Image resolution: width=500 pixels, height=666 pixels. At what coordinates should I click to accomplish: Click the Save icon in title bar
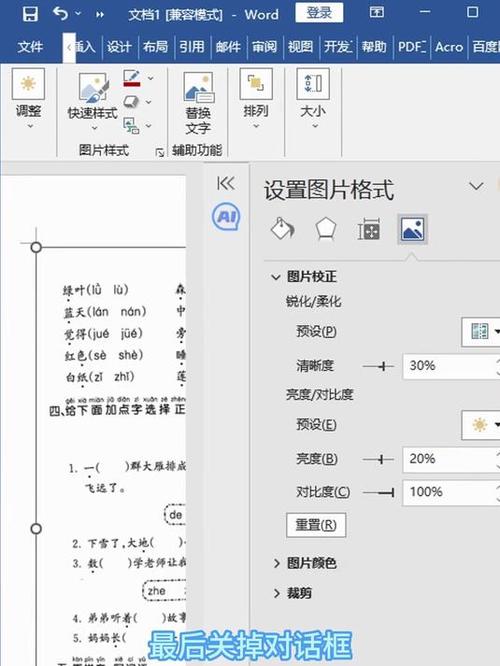coord(30,14)
